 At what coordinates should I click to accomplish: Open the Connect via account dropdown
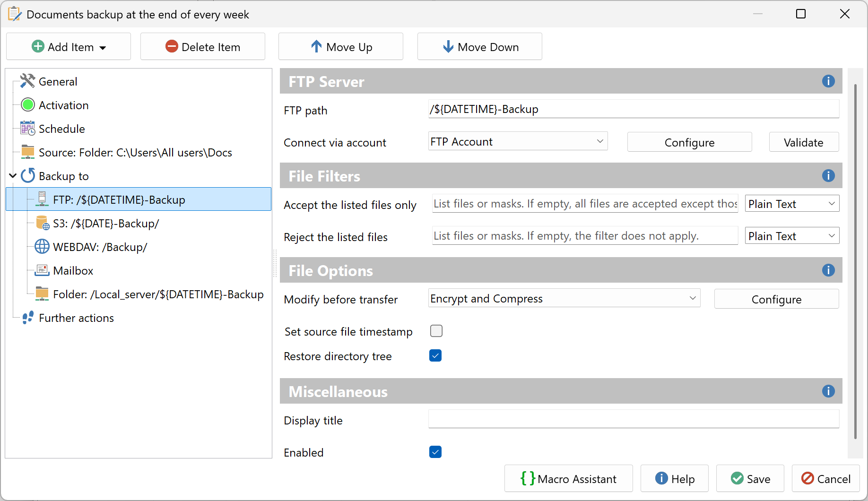(x=518, y=141)
